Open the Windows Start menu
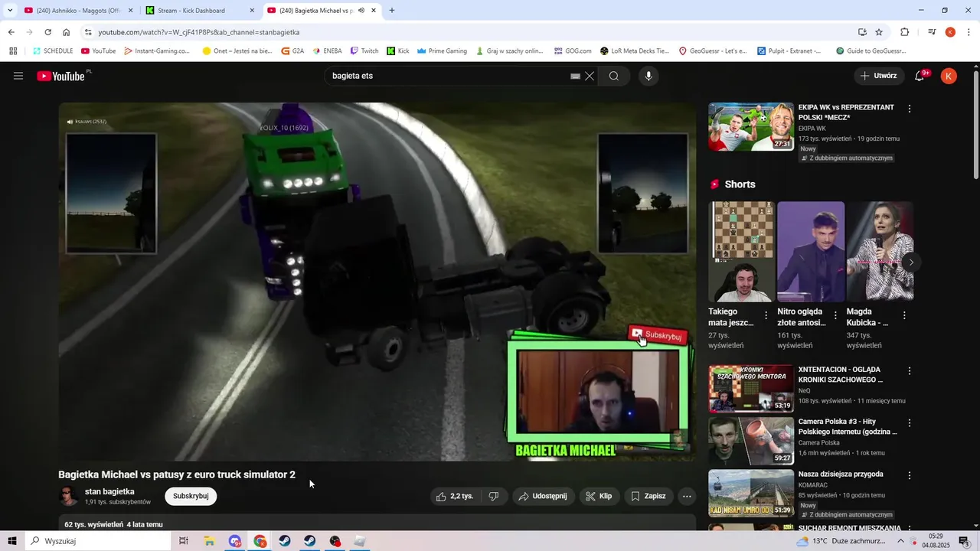Viewport: 980px width, 551px height. (12, 541)
